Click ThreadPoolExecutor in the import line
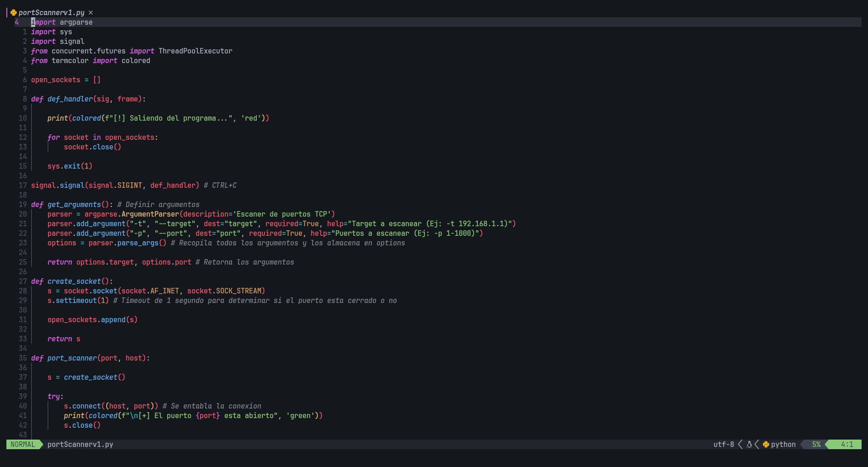This screenshot has width=868, height=467. tap(196, 51)
